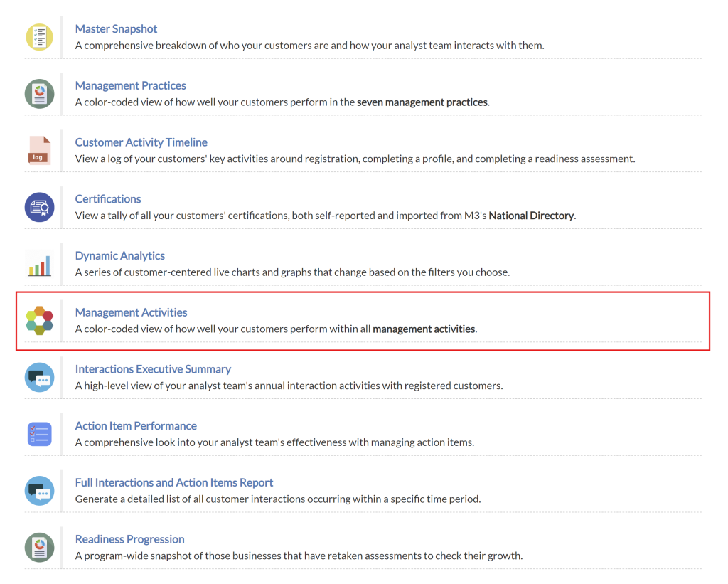The image size is (728, 584).
Task: Open the Readiness Progression title link
Action: click(129, 539)
